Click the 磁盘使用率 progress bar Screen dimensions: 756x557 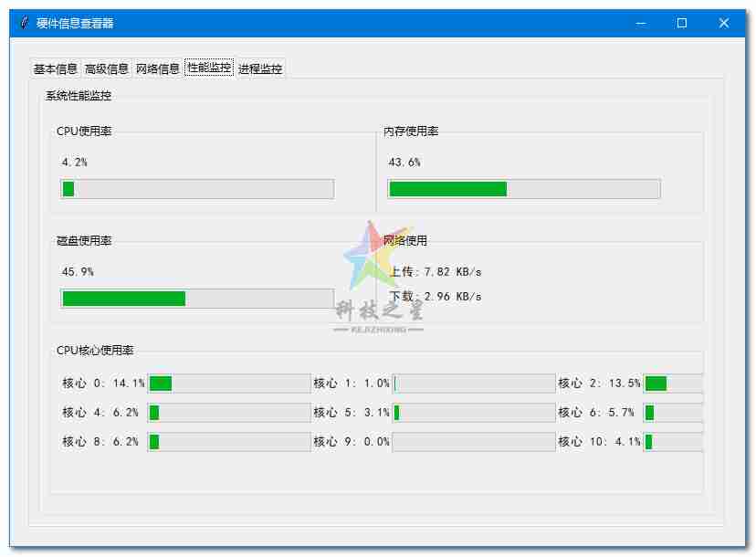coord(197,299)
